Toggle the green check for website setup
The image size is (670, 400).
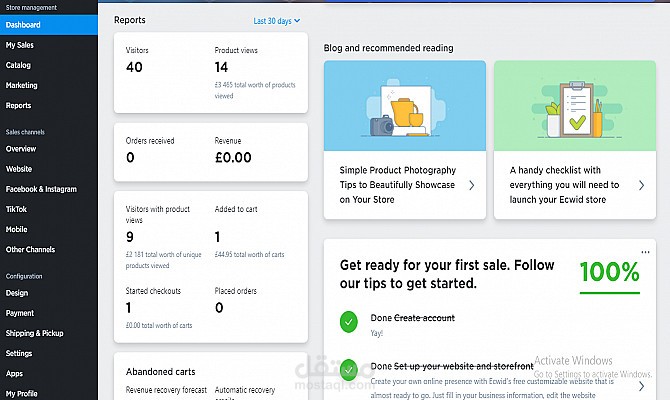348,367
